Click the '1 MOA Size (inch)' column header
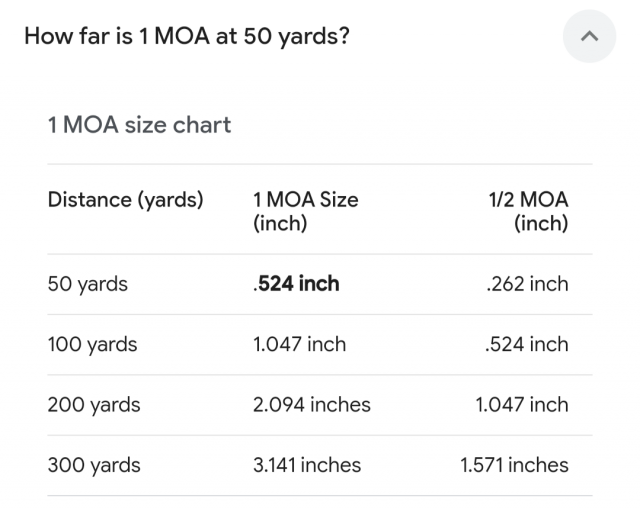The image size is (640, 508). [x=305, y=211]
